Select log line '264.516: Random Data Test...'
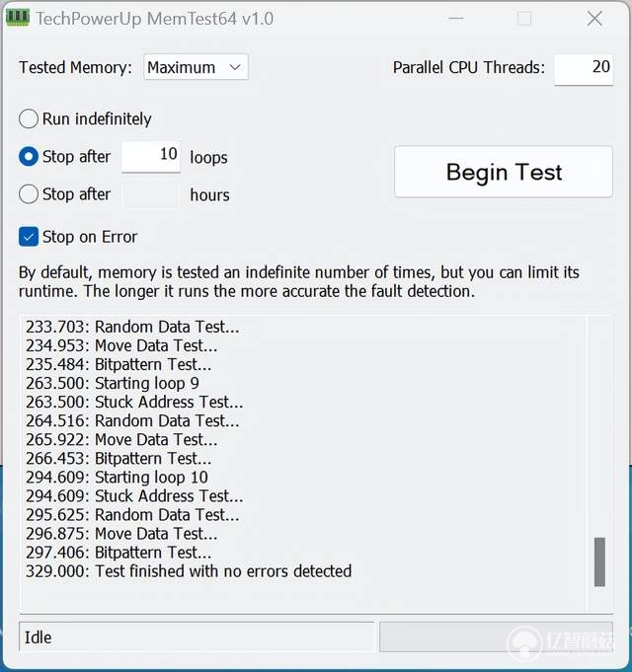632x672 pixels. 132,420
